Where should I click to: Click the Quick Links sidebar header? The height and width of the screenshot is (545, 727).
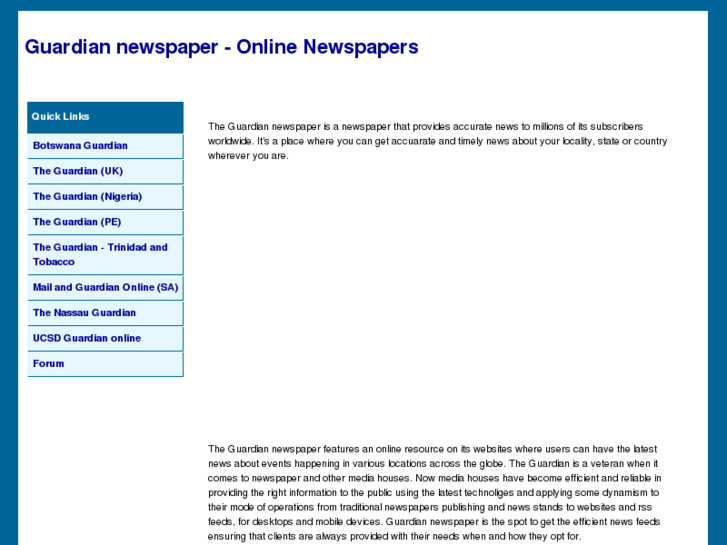point(105,117)
